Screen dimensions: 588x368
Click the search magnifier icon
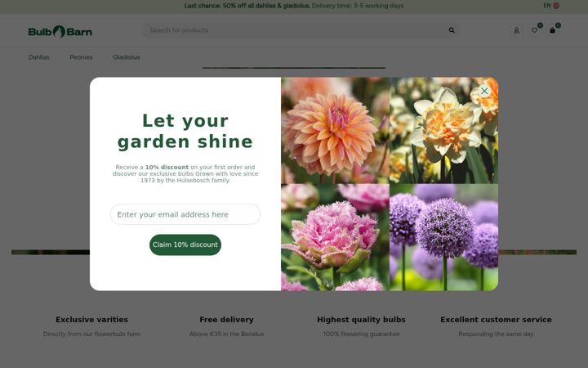pos(452,30)
